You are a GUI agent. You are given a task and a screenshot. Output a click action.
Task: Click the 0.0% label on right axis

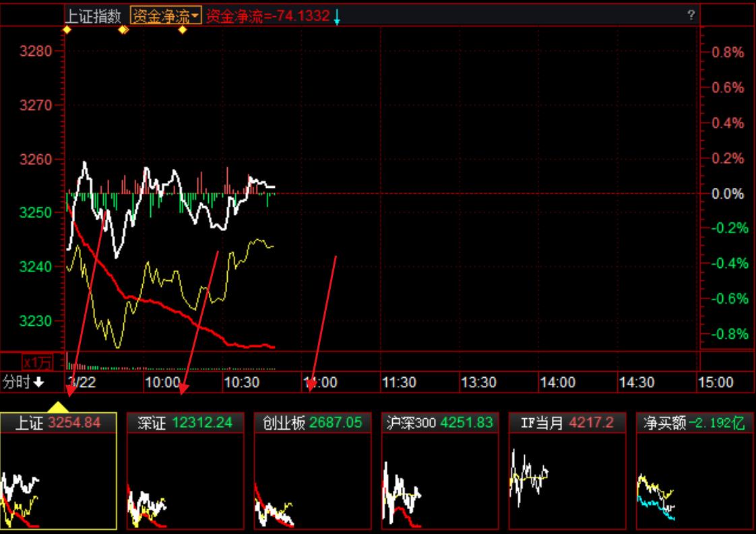[x=728, y=194]
